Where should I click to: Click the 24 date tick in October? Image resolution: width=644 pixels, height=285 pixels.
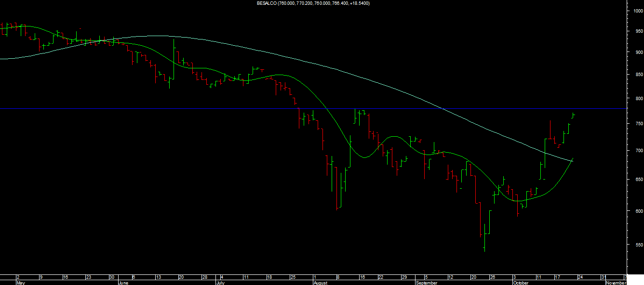[580, 277]
